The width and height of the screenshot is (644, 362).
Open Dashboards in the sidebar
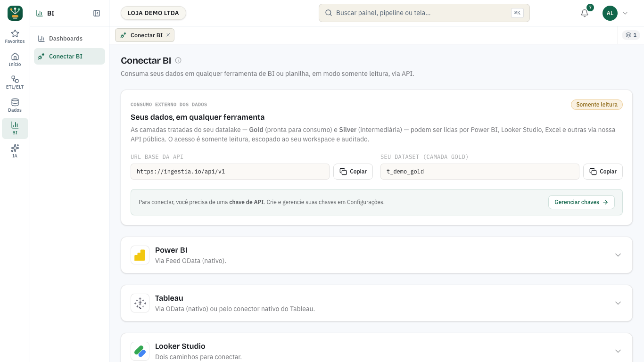(x=69, y=39)
